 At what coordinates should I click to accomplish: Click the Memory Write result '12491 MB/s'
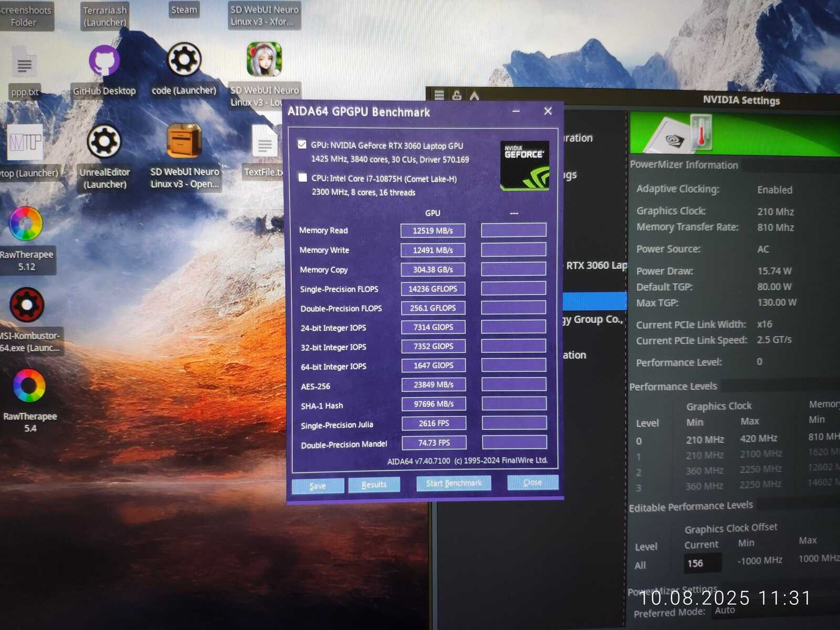tap(433, 250)
